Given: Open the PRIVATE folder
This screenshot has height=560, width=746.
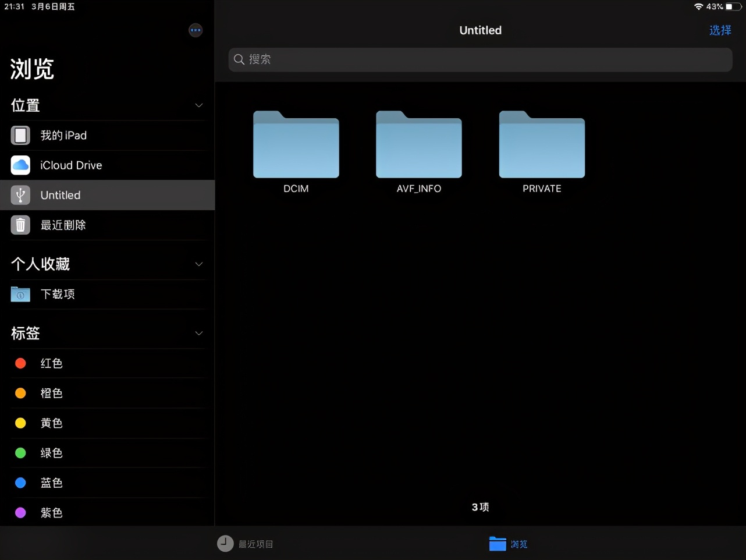Looking at the screenshot, I should coord(542,146).
